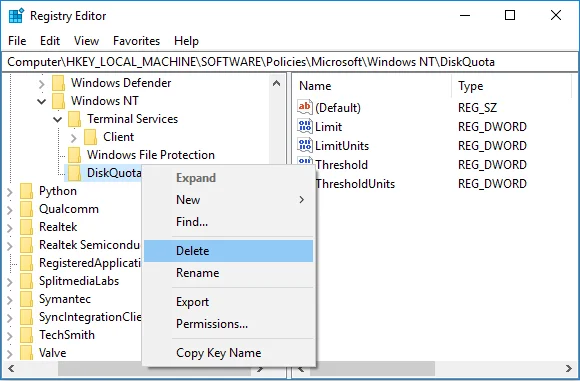Select the Threshold value name
Screen dimensions: 580x381
[341, 165]
